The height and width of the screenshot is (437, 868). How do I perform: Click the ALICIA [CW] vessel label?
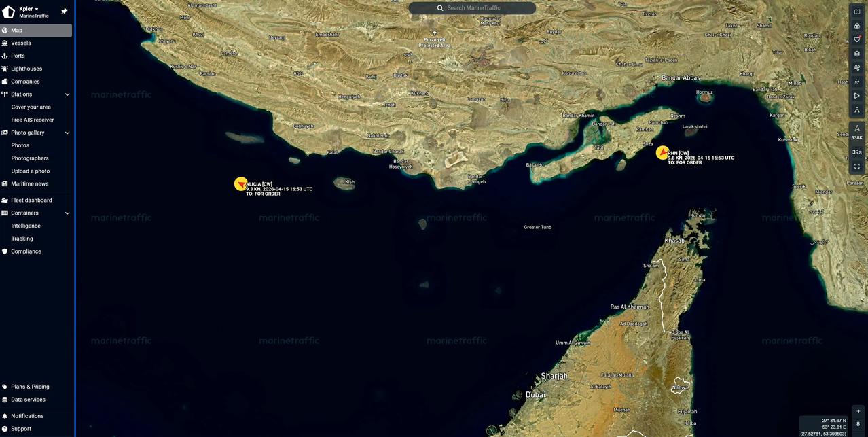259,184
